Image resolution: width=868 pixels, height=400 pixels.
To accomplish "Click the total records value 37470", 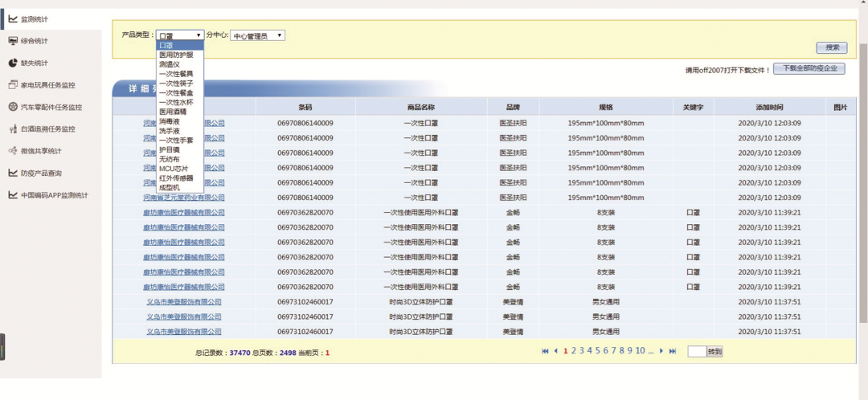I will [240, 353].
